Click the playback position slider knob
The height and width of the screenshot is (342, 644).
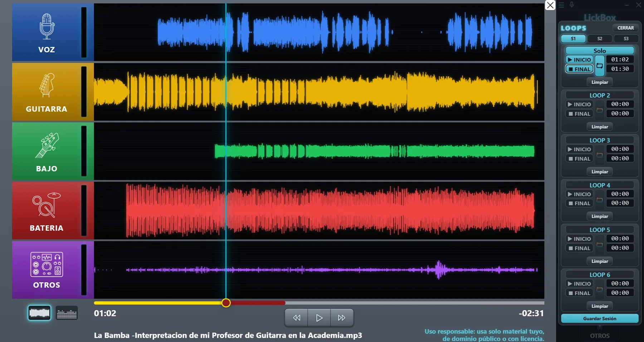point(226,303)
